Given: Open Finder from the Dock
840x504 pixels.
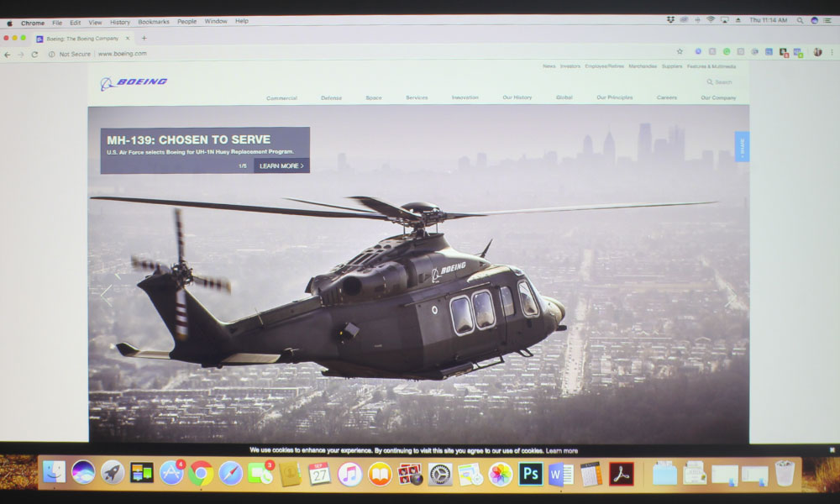Looking at the screenshot, I should point(54,472).
